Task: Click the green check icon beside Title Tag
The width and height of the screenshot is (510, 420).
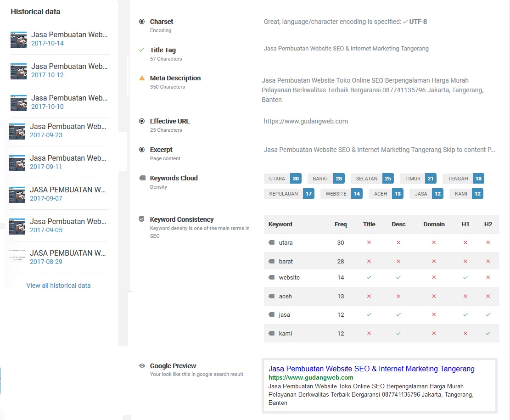Action: pyautogui.click(x=141, y=50)
